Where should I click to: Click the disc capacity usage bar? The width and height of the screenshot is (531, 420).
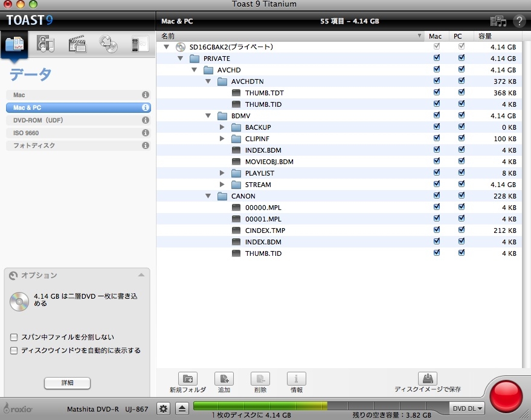tap(321, 406)
